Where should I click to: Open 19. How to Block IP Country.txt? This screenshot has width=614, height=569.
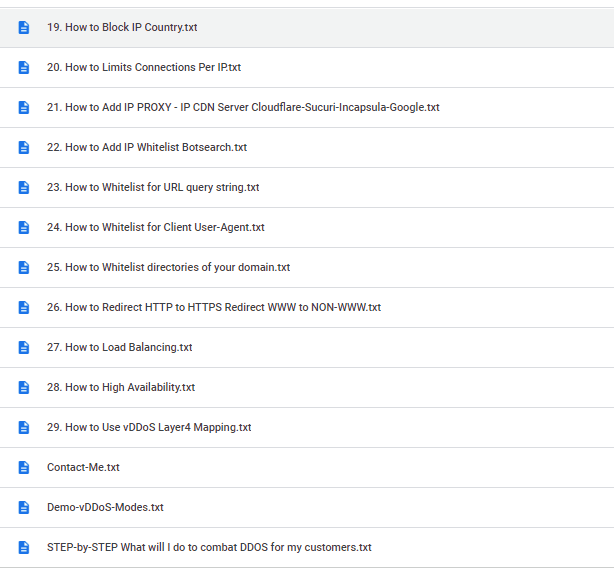[x=122, y=28]
